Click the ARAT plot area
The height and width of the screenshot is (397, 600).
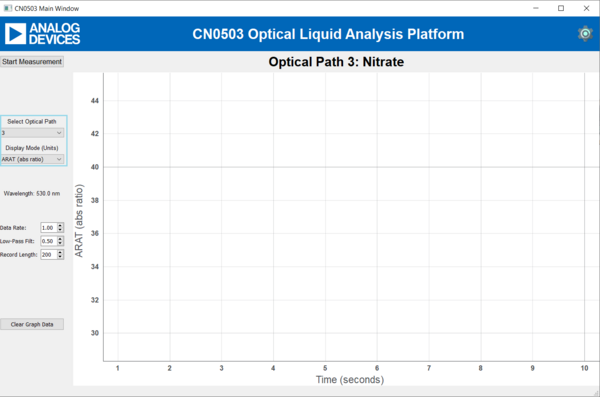(x=351, y=217)
